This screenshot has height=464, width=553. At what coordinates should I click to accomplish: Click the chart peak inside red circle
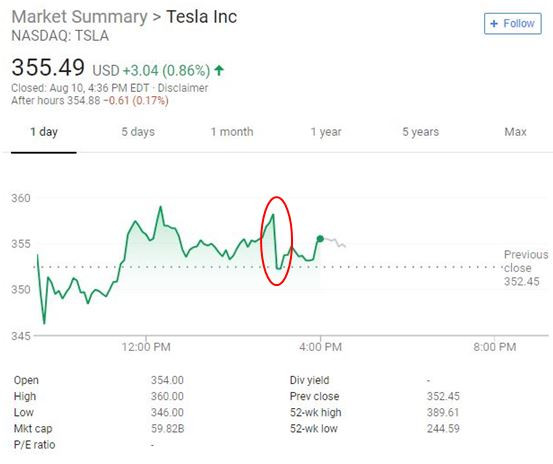[273, 215]
